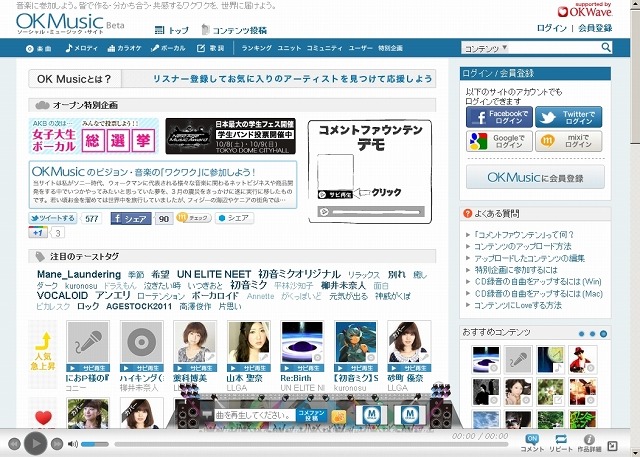The height and width of the screenshot is (457, 640).
Task: Click the blue hexagon シェア button
Action: 234,218
